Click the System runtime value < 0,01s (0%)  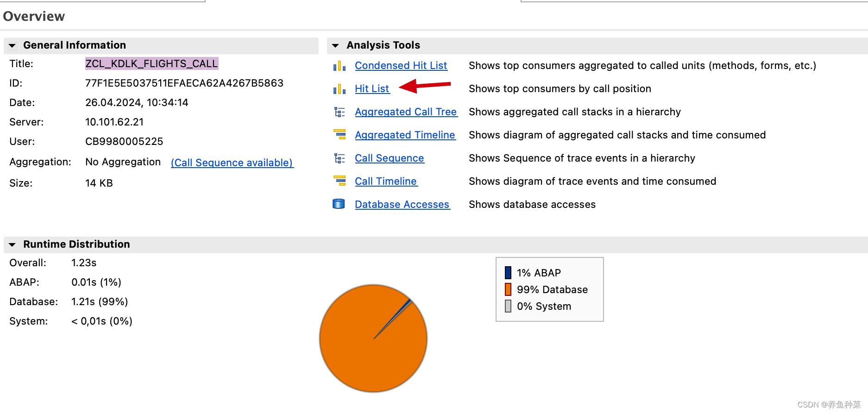(102, 321)
